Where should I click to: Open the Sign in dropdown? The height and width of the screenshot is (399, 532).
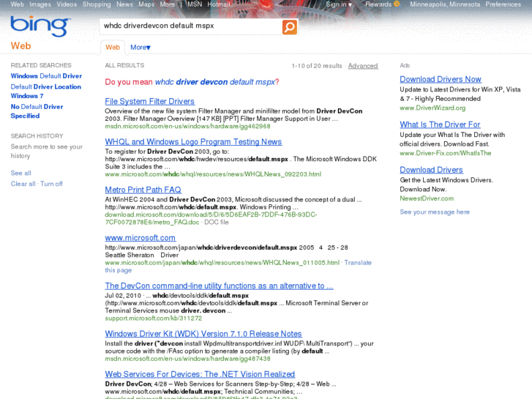339,4
